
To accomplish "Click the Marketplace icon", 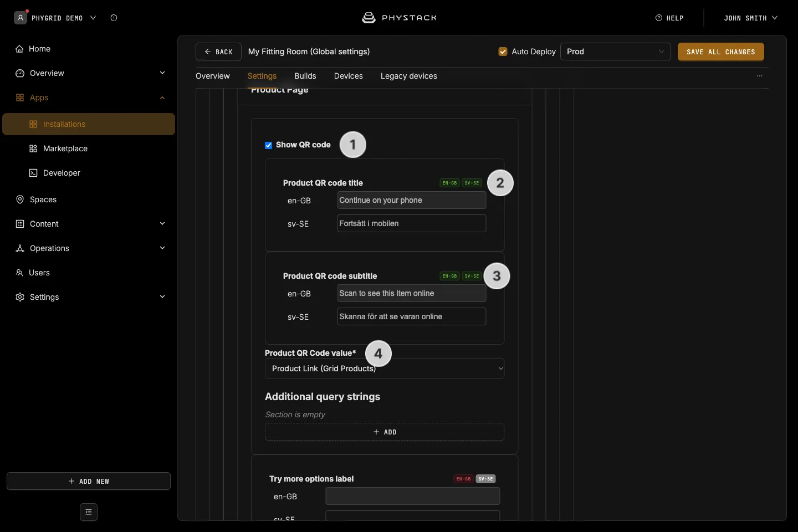I will point(33,149).
